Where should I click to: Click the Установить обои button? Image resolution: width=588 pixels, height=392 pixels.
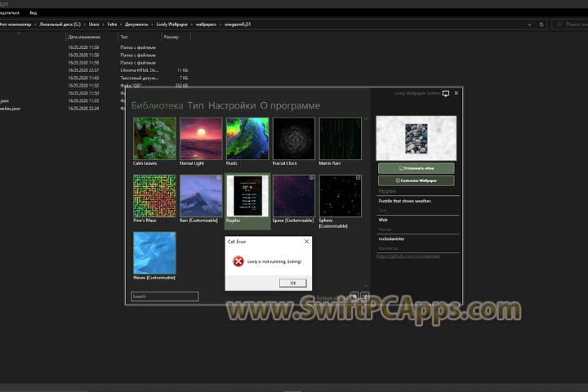(x=416, y=168)
